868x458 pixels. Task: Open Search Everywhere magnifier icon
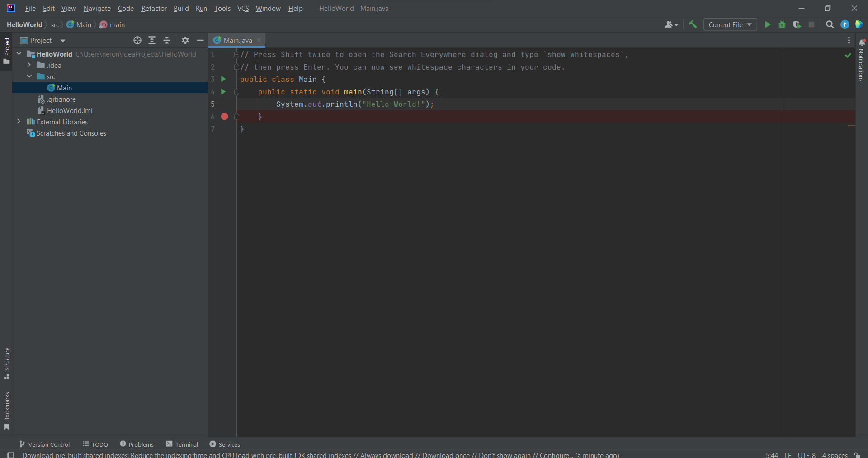(830, 24)
